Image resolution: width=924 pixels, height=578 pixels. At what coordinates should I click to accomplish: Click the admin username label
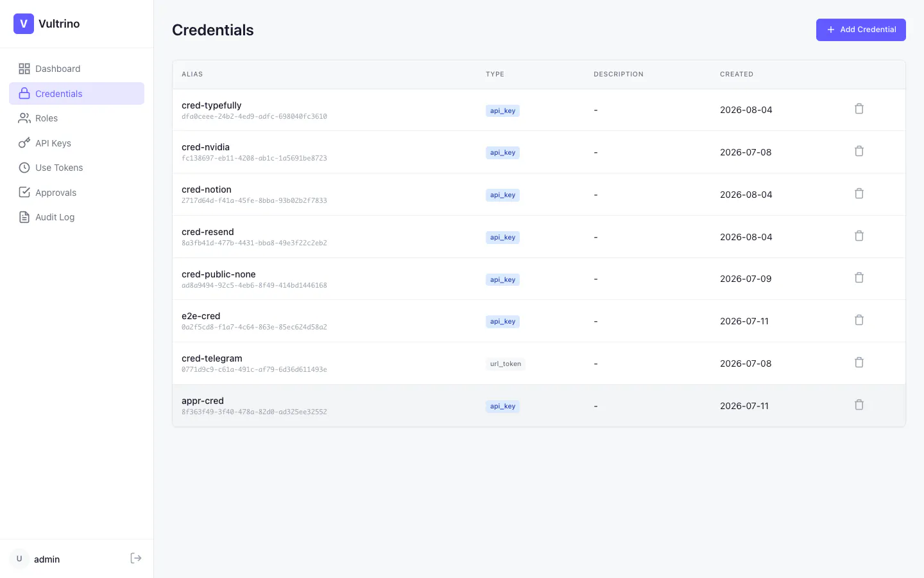coord(47,559)
